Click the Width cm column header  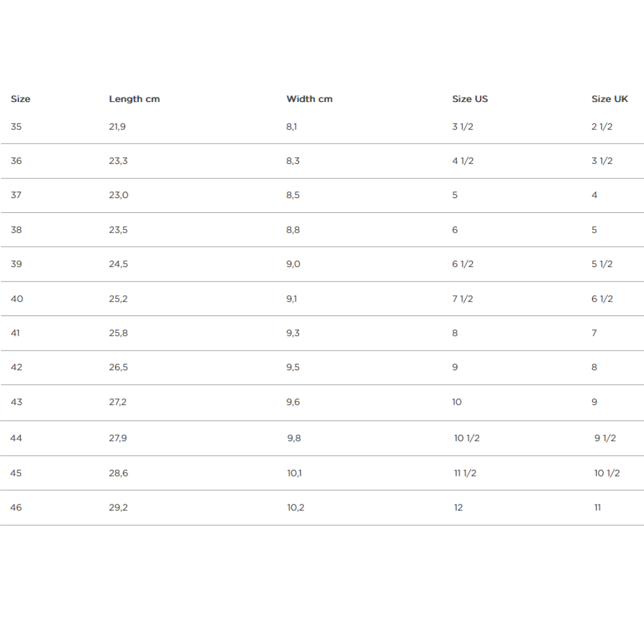(x=309, y=99)
